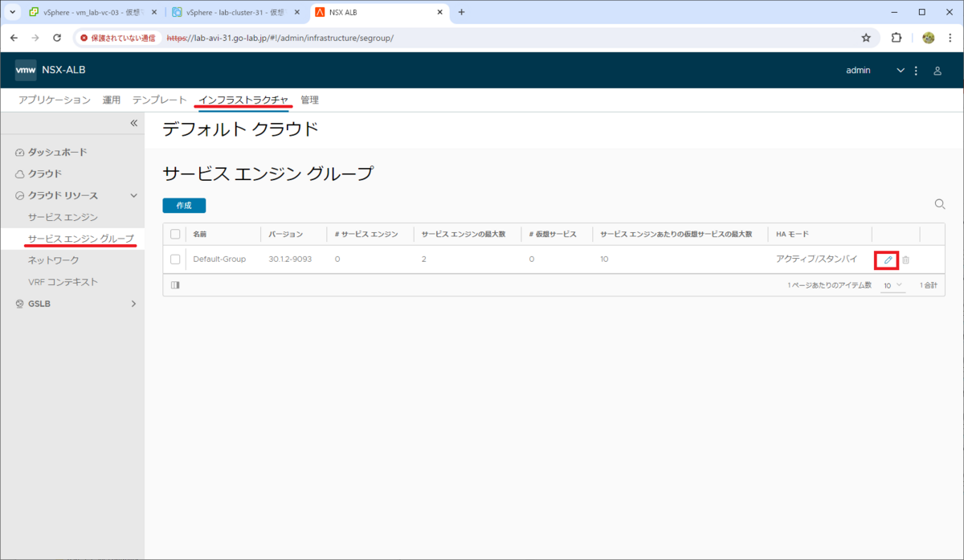The height and width of the screenshot is (560, 964).
Task: Open the vertical three-dot menu beside admin
Action: pyautogui.click(x=917, y=71)
